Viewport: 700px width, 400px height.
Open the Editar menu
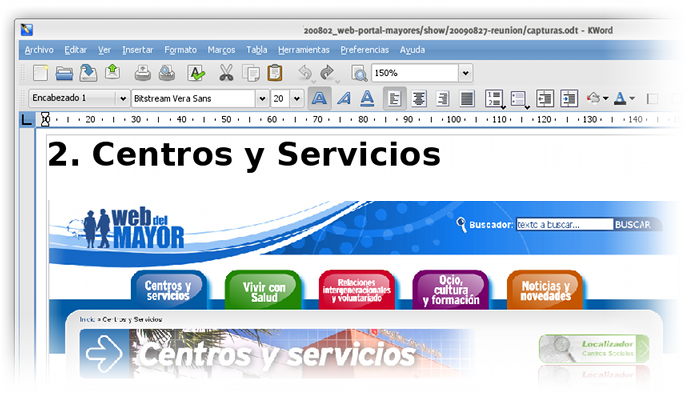[x=75, y=50]
